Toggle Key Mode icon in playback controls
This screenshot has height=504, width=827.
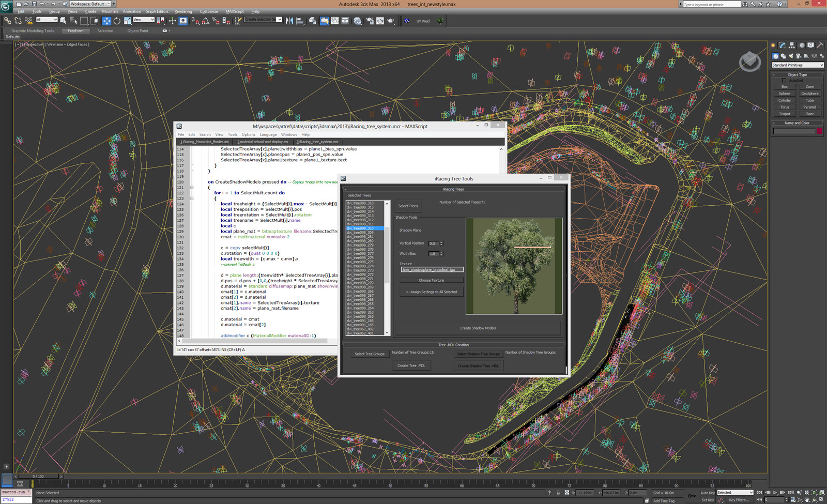759,500
